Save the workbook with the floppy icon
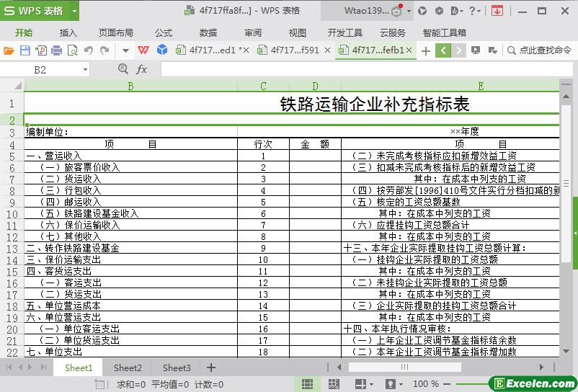 (x=25, y=50)
